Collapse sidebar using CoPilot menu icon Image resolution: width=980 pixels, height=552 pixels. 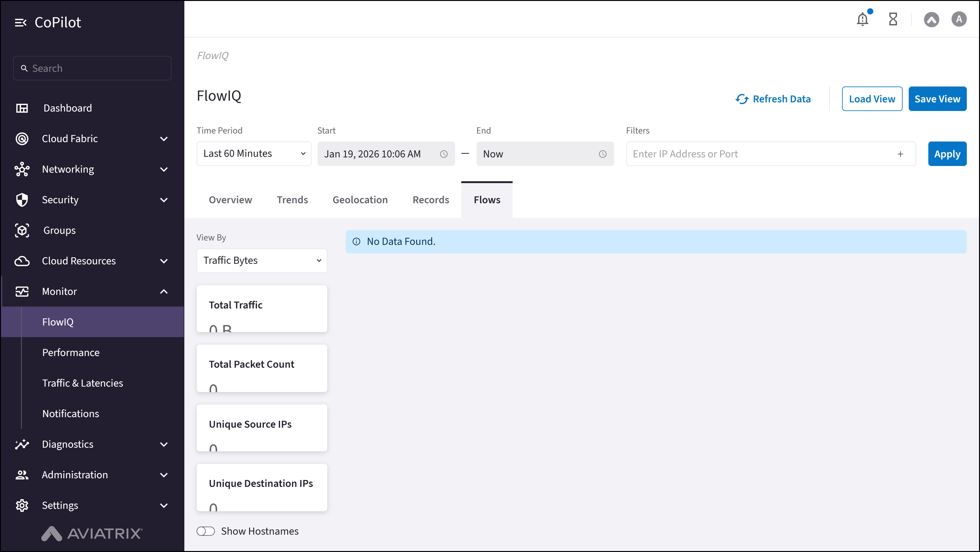point(21,23)
